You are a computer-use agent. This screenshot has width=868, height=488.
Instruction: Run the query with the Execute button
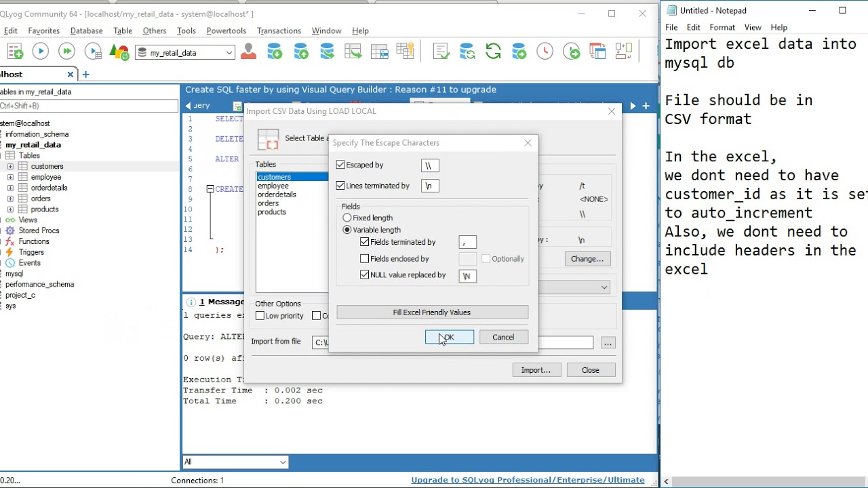(x=41, y=52)
